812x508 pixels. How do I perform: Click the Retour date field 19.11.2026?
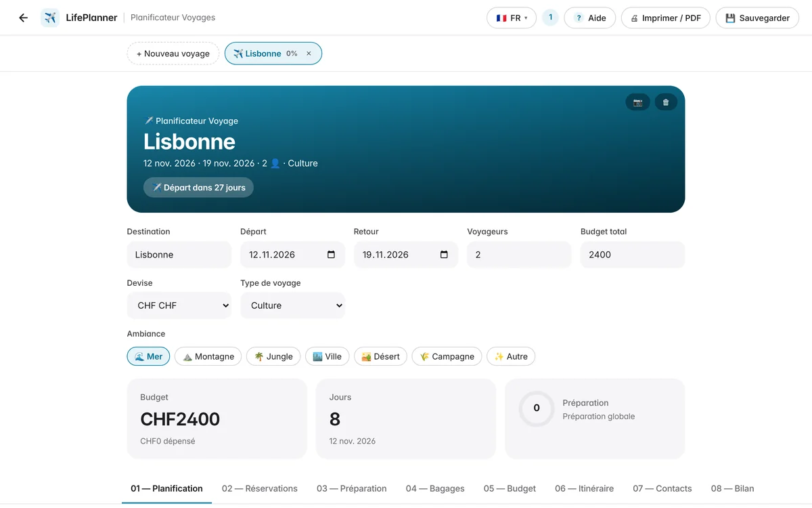click(406, 255)
